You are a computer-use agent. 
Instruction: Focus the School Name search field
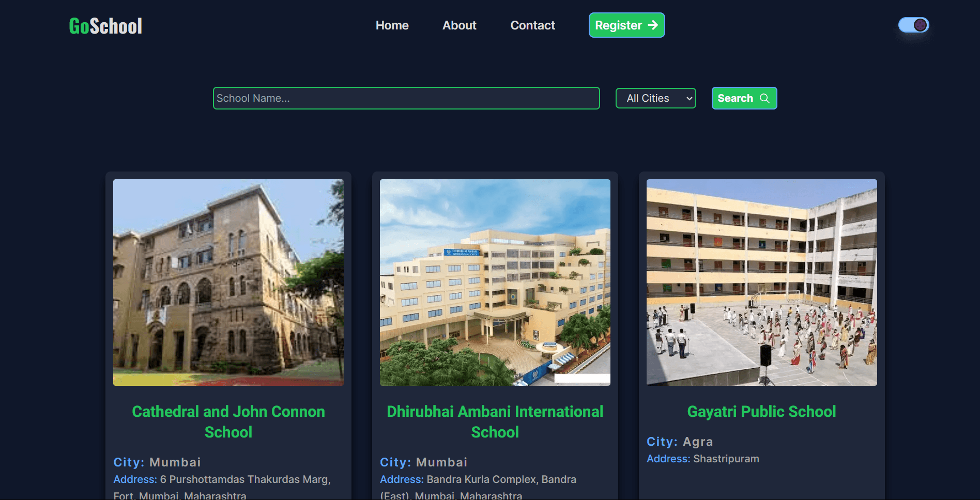click(406, 98)
